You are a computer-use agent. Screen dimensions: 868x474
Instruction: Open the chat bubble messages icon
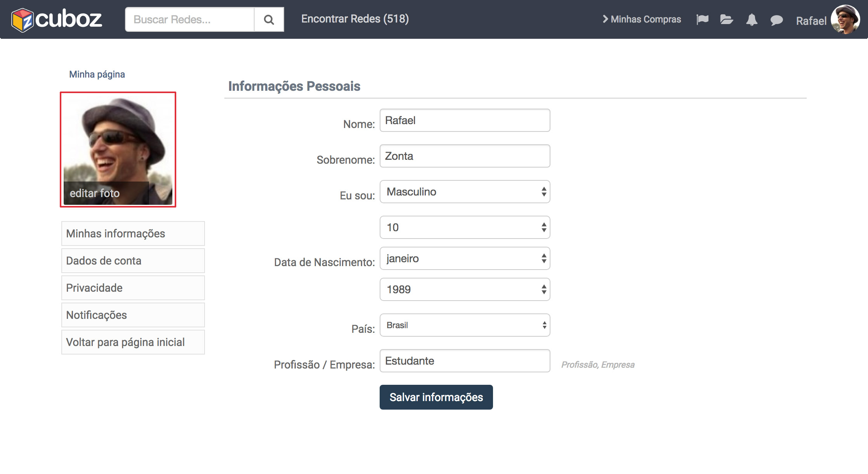(x=776, y=20)
